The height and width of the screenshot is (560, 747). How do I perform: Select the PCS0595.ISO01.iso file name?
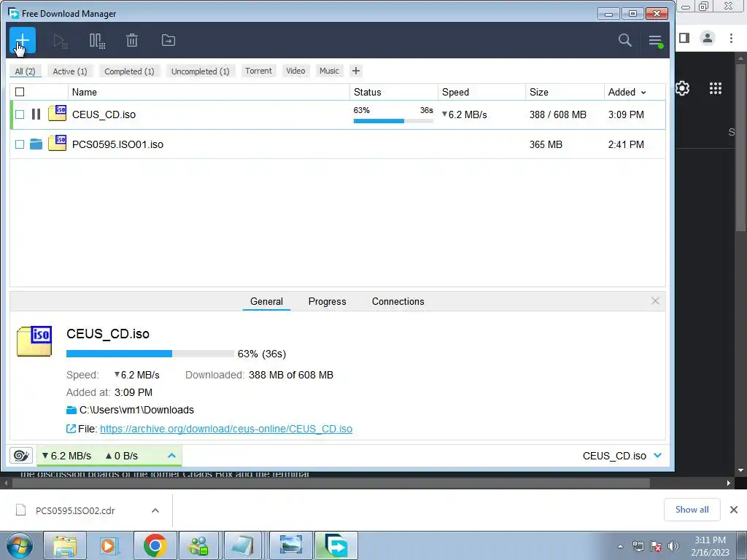pos(117,144)
